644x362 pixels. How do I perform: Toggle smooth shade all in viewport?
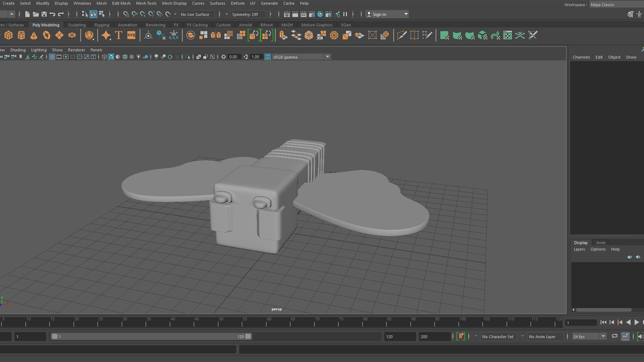click(111, 57)
